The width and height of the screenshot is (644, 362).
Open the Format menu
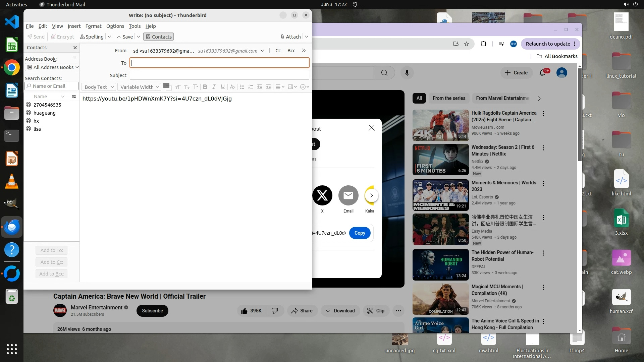[x=93, y=26]
